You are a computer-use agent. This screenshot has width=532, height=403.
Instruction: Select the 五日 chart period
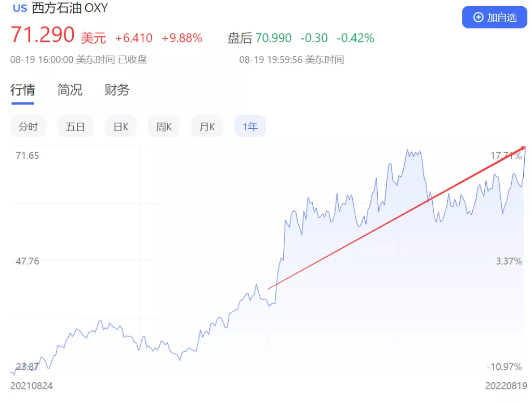point(75,127)
